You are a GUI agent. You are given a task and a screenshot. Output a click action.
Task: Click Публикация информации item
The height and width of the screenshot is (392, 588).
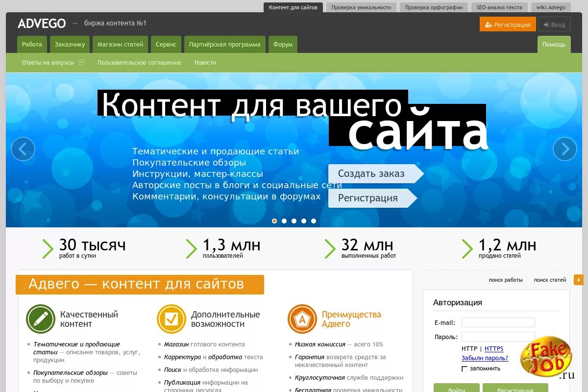[206, 386]
